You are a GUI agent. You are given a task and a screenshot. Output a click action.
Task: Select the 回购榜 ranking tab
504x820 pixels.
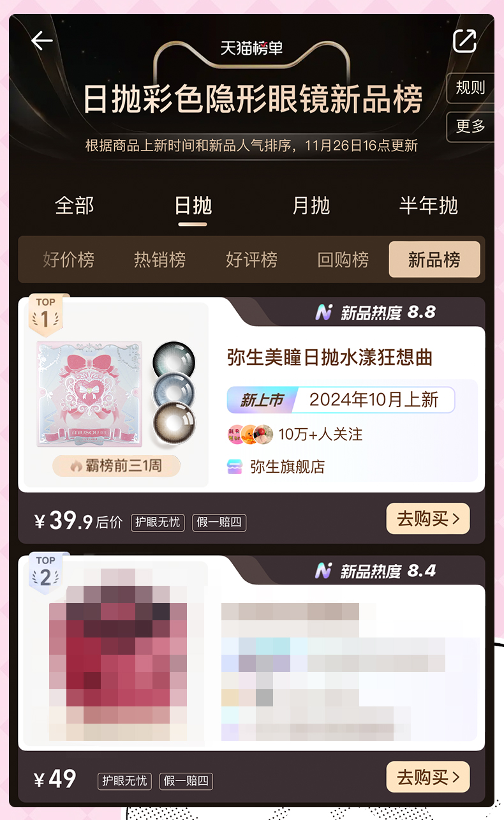pyautogui.click(x=343, y=260)
